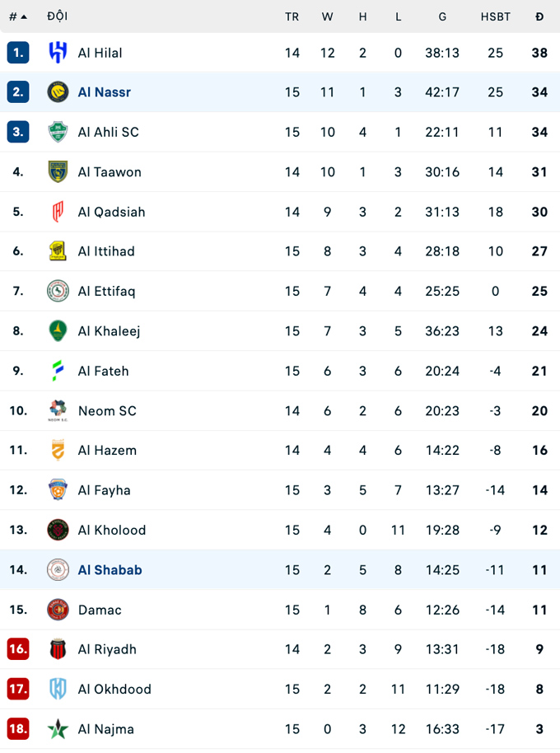
Task: Click the TR matches played header
Action: (292, 16)
